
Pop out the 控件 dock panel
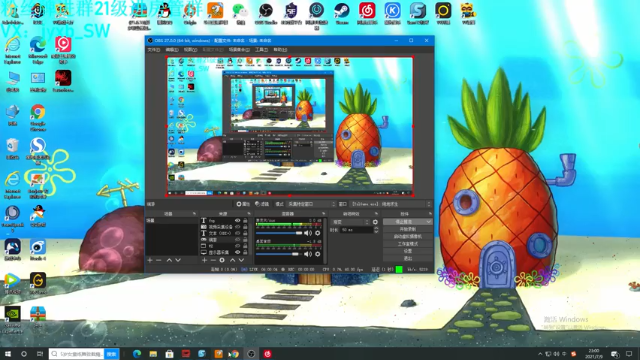click(x=430, y=213)
